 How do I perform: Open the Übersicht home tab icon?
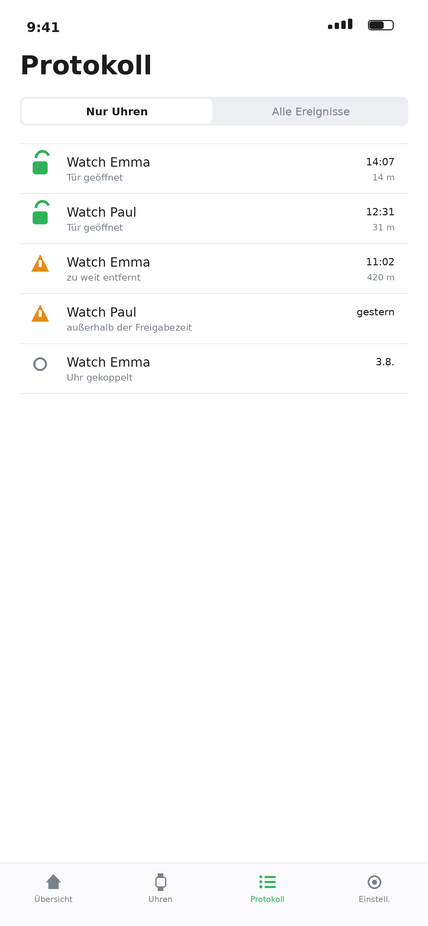[x=53, y=882]
